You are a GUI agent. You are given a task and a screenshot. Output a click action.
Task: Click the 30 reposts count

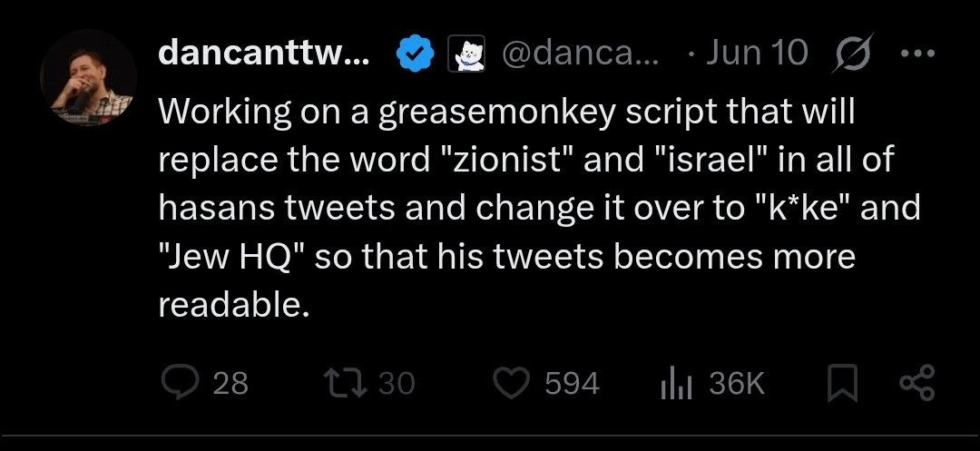pos(397,383)
